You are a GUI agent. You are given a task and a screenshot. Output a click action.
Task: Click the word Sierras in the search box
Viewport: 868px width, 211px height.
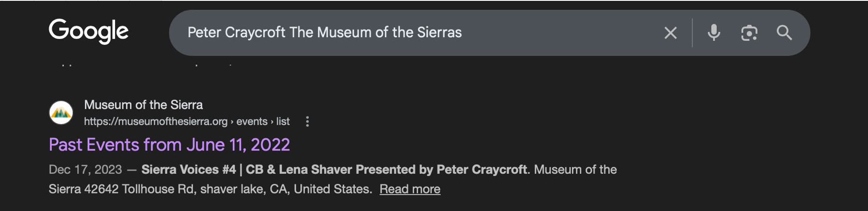coord(439,33)
